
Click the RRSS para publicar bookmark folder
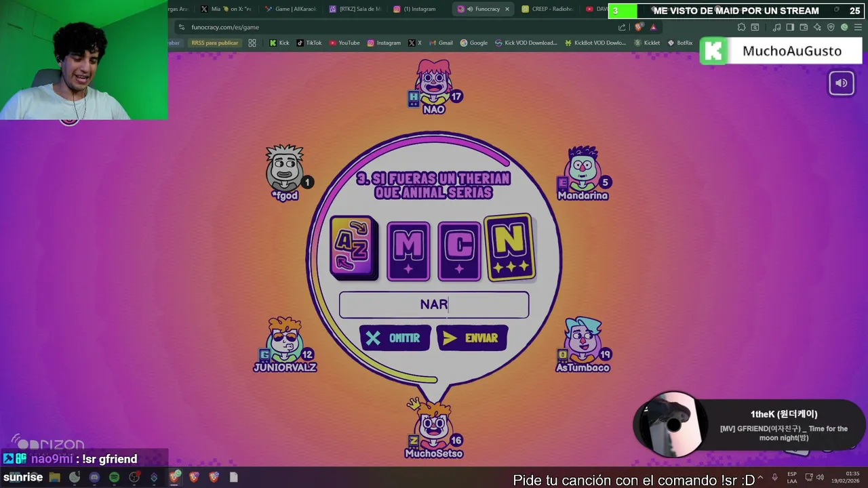pyautogui.click(x=214, y=43)
